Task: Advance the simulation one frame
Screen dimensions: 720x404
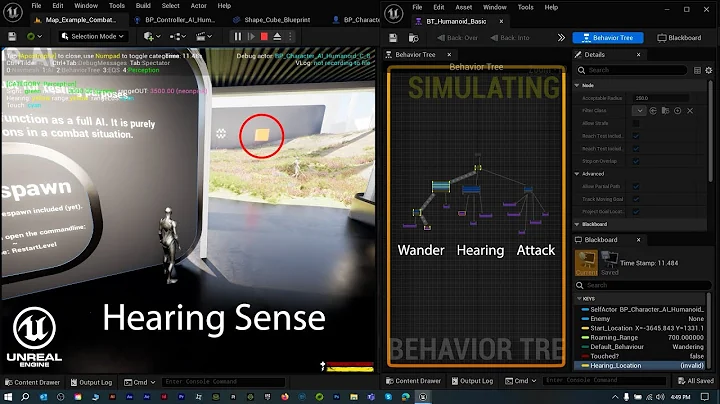Action: (251, 36)
